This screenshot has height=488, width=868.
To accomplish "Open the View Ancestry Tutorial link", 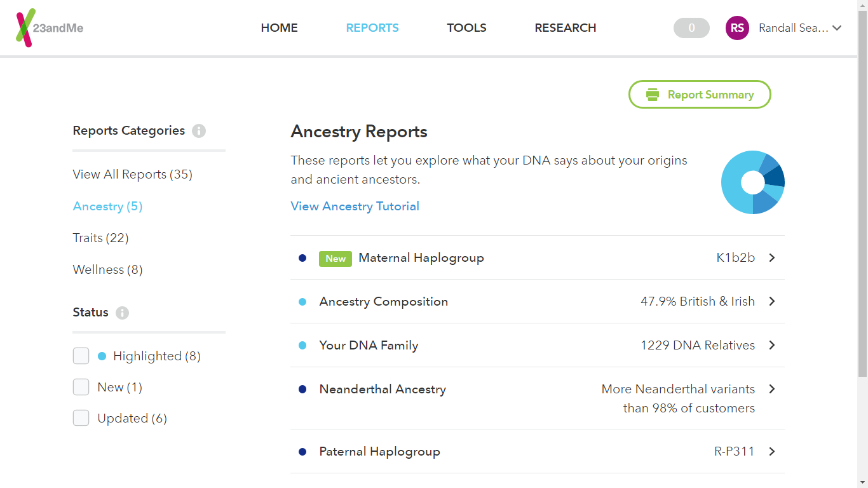I will tap(355, 206).
